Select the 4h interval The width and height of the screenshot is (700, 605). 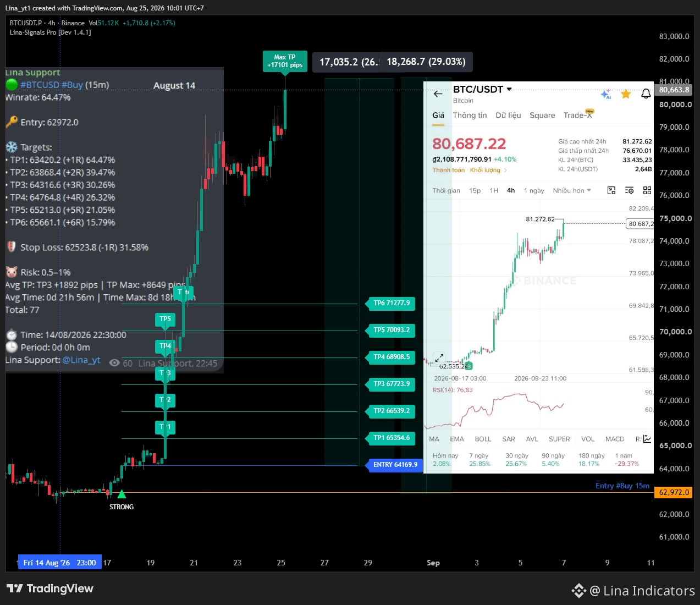pos(511,190)
